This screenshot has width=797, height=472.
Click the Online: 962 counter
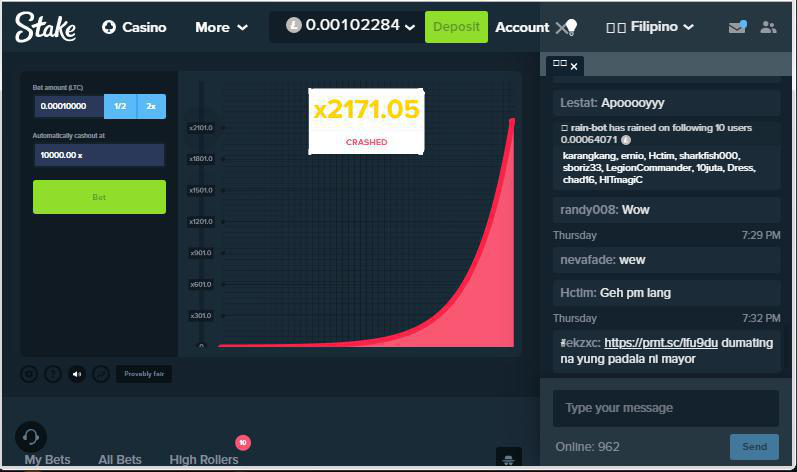point(588,447)
